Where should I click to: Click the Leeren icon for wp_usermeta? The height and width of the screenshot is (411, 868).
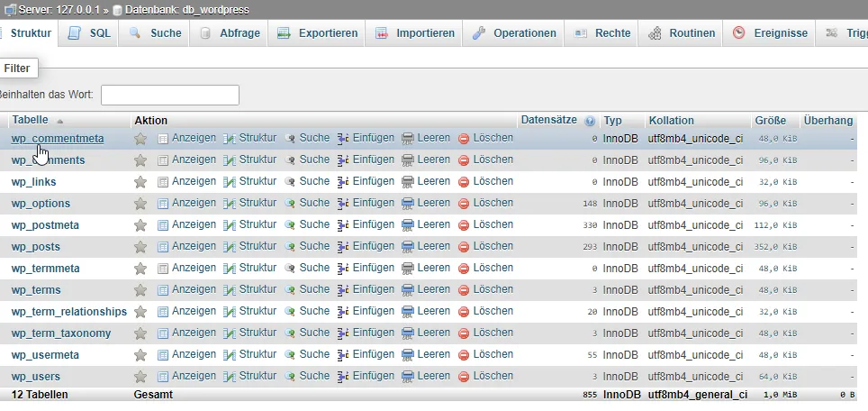pyautogui.click(x=408, y=355)
